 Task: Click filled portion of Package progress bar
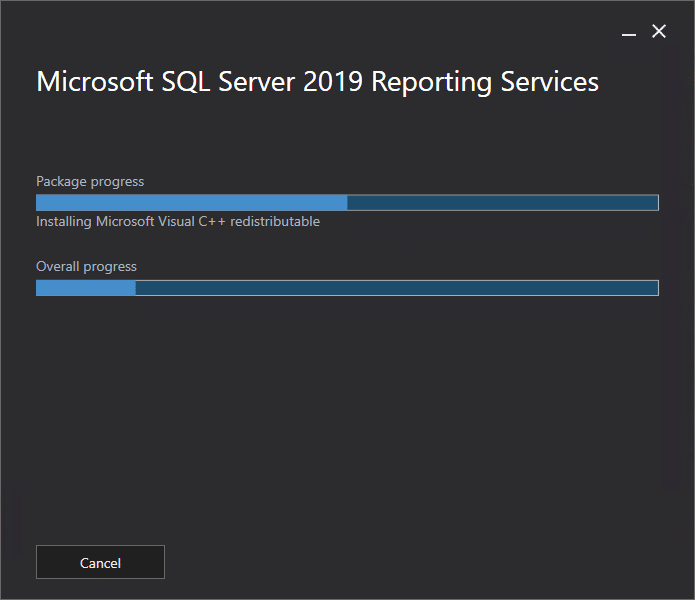191,203
